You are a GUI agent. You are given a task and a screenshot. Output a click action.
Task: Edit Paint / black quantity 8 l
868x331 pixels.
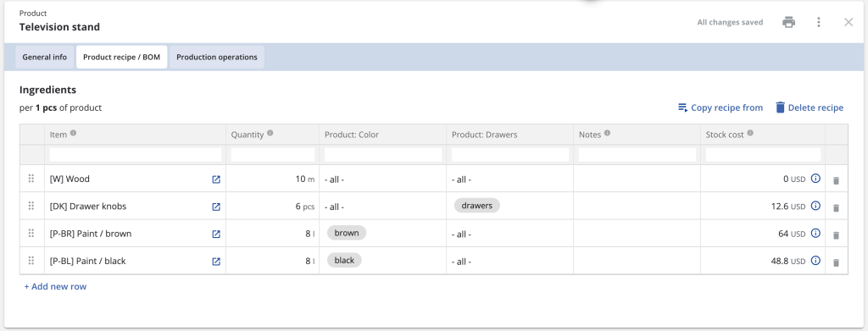[272, 261]
